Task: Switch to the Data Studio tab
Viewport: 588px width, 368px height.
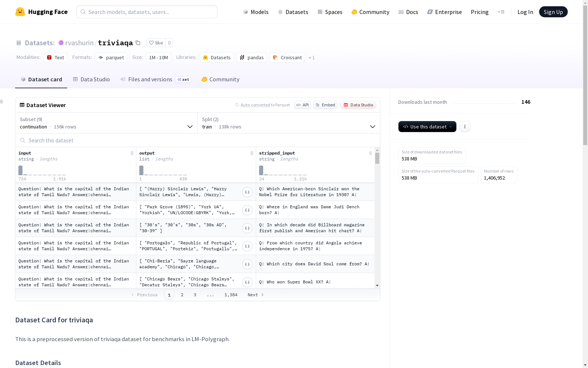Action: click(91, 79)
